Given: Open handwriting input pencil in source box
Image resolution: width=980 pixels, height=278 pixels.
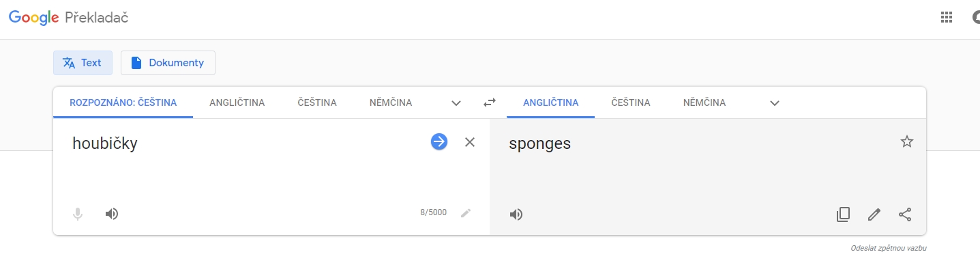Looking at the screenshot, I should point(466,212).
